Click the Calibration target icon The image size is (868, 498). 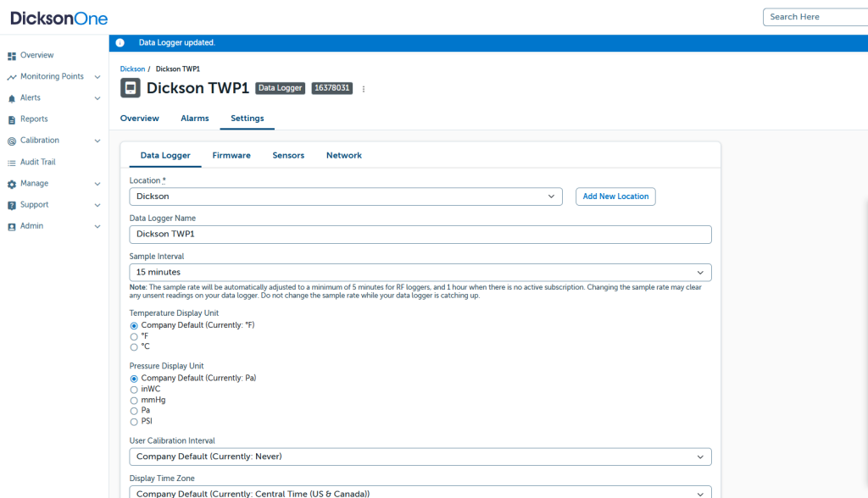click(12, 141)
